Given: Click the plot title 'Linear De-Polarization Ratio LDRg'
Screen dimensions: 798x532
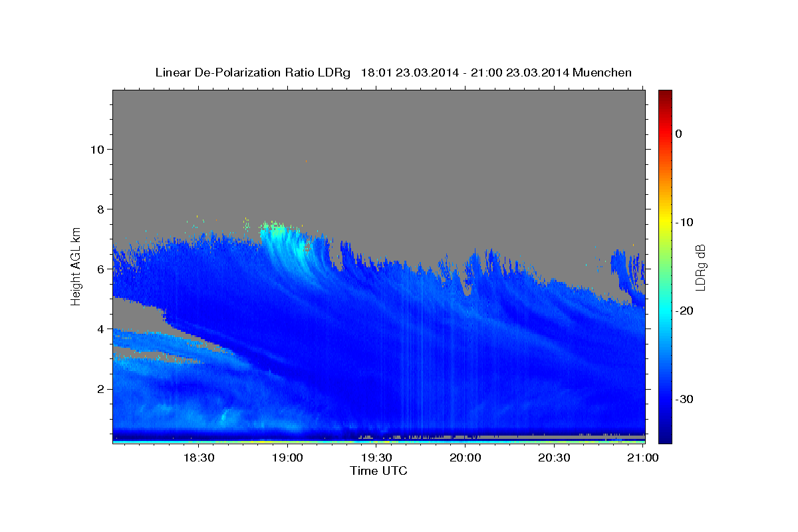Looking at the screenshot, I should pyautogui.click(x=253, y=72).
